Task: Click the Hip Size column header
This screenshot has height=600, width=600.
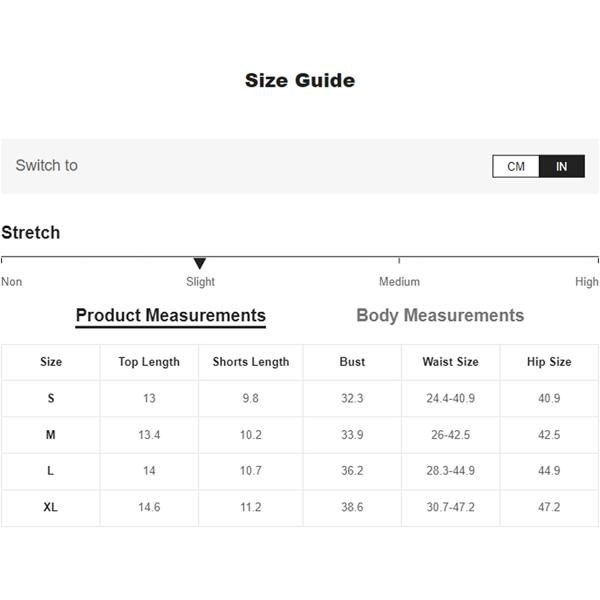Action: pyautogui.click(x=549, y=362)
